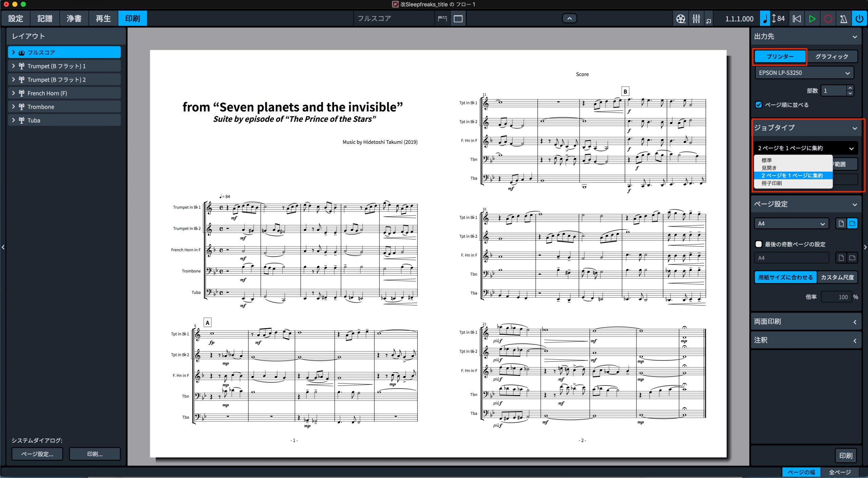
Task: Open the video window icon
Action: click(680, 19)
